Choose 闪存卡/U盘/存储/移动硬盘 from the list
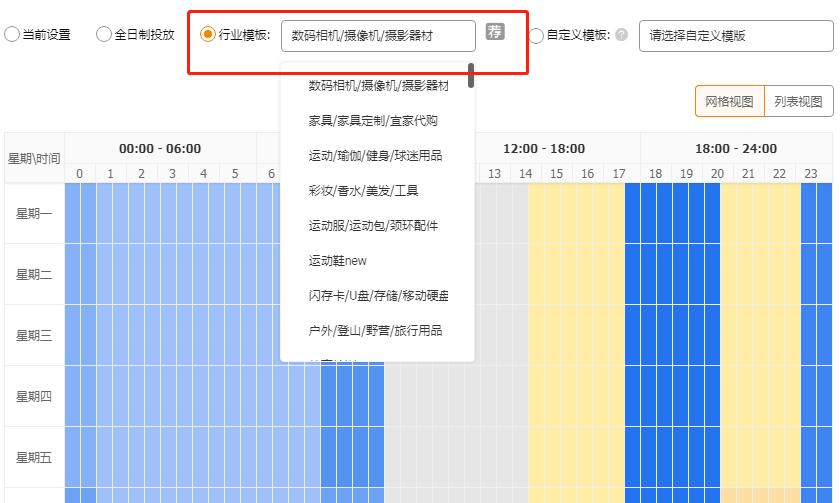 (x=378, y=296)
